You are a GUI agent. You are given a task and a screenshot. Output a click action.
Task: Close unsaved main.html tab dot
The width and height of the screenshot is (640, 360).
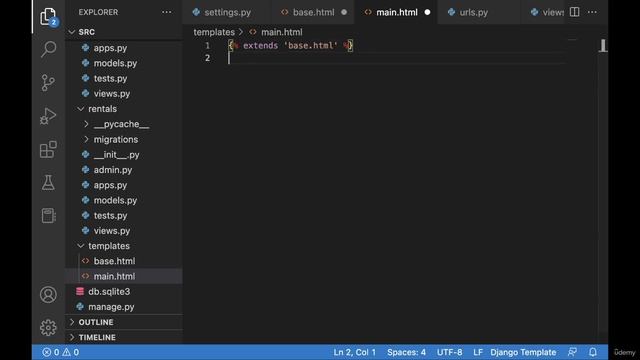(x=427, y=12)
